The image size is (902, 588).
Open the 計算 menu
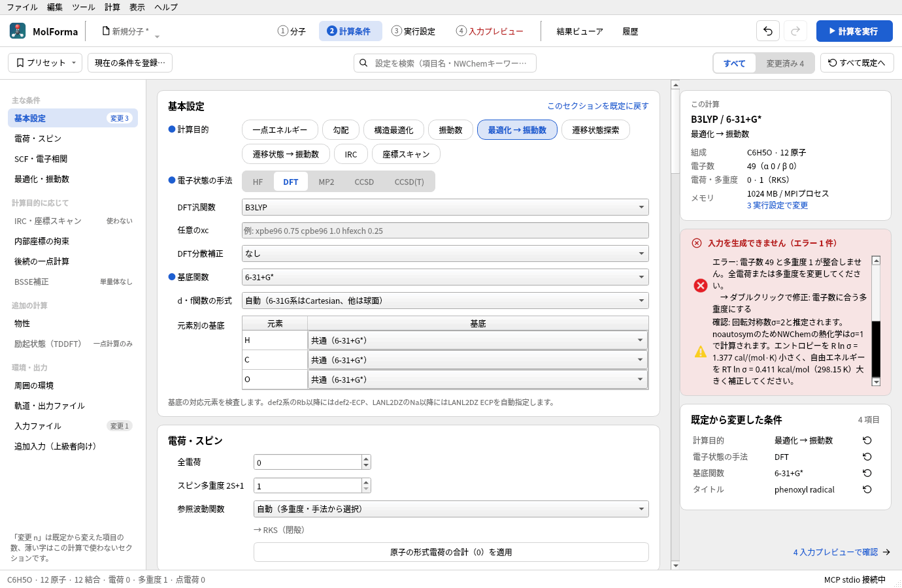[112, 7]
